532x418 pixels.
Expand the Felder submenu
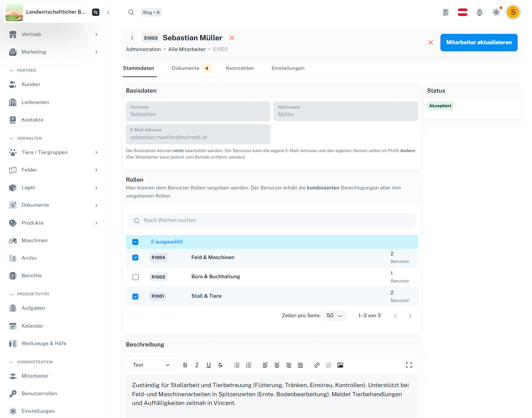[54, 170]
